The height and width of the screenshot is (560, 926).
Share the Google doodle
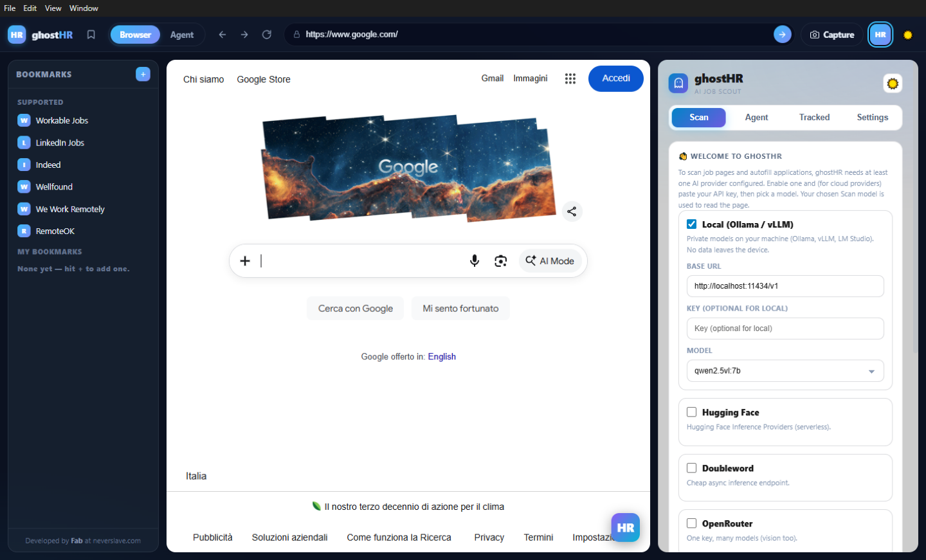click(572, 212)
